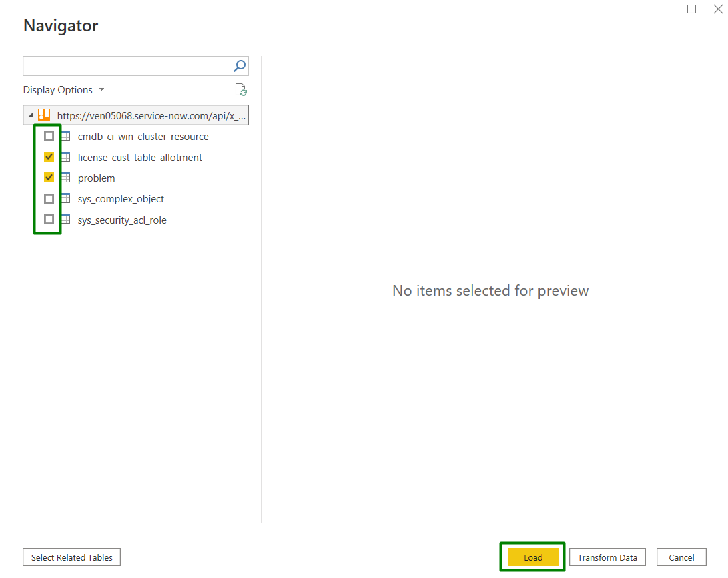Click the Load button
The width and height of the screenshot is (728, 578).
(x=532, y=557)
